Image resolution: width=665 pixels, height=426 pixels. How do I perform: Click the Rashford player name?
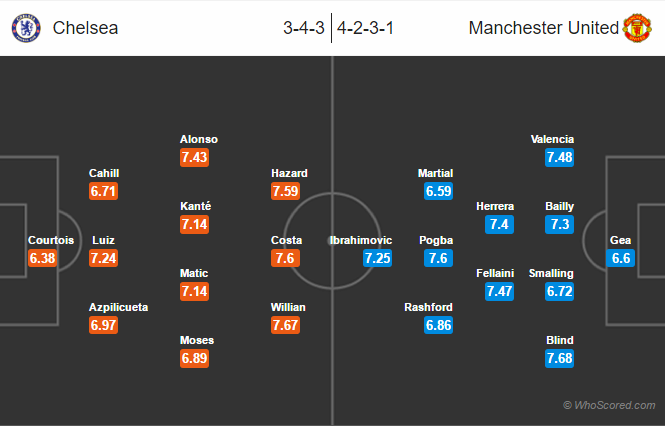[x=428, y=307]
